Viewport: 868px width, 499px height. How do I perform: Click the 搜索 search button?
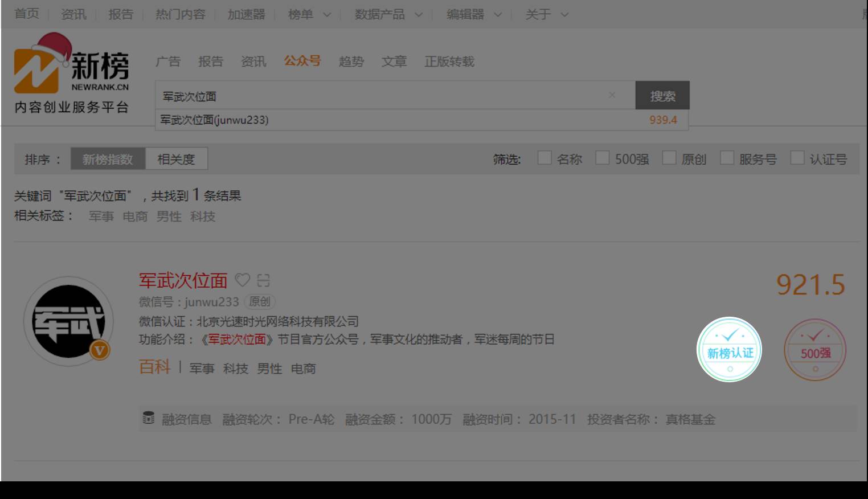pos(662,96)
